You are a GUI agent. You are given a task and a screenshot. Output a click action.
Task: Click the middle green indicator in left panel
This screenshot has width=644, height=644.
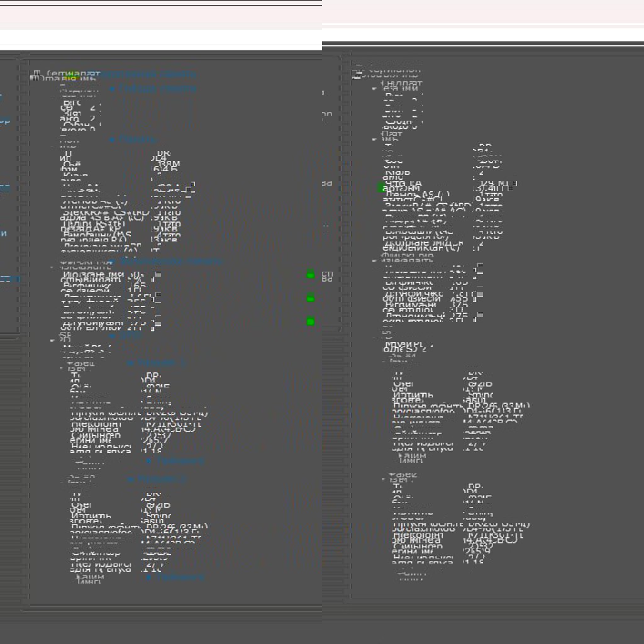310,298
